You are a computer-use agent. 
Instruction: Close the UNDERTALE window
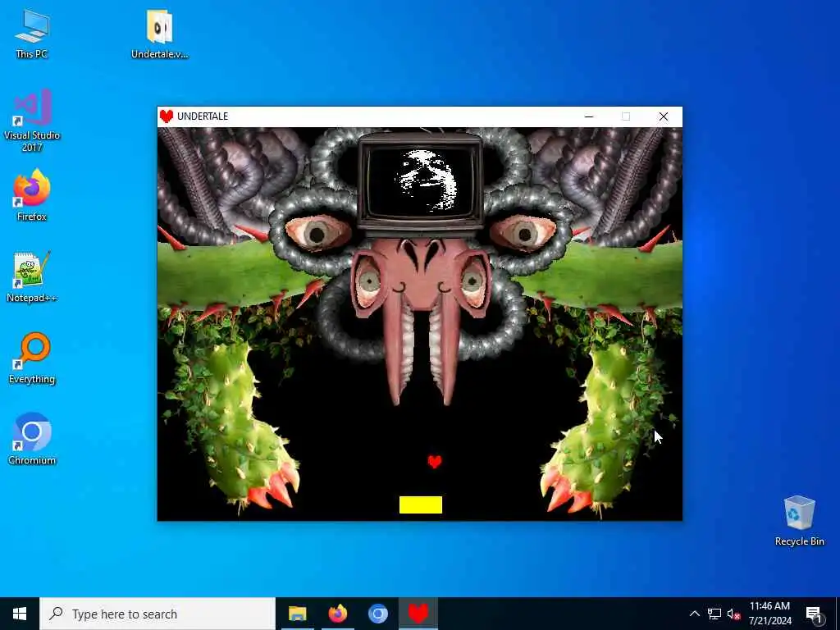point(663,116)
